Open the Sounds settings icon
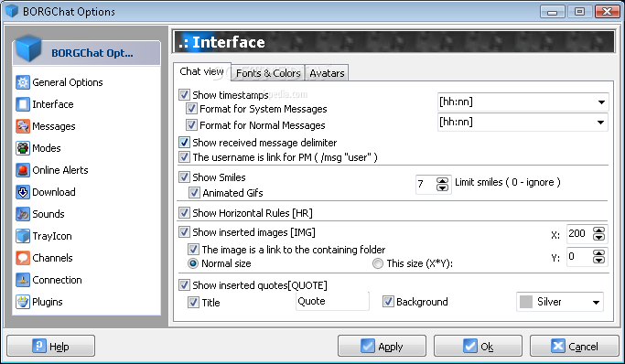This screenshot has width=625, height=364. (23, 214)
